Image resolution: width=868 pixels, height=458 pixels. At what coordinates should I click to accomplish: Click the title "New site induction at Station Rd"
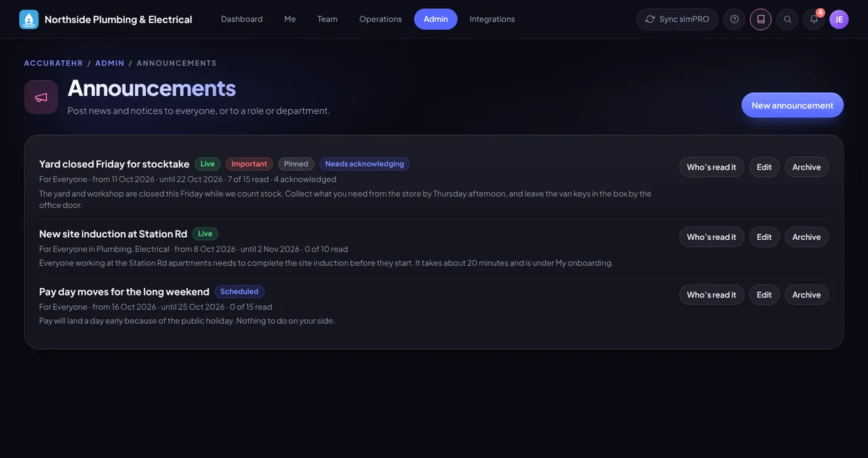[113, 234]
